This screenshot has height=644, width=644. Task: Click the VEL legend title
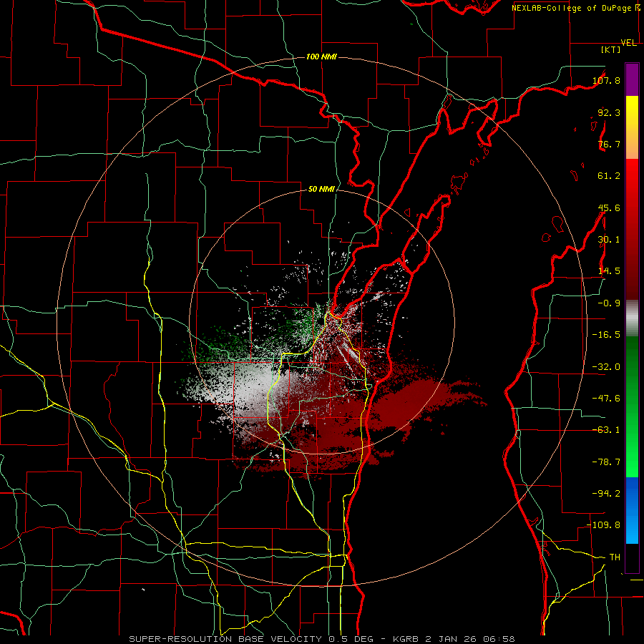point(628,43)
